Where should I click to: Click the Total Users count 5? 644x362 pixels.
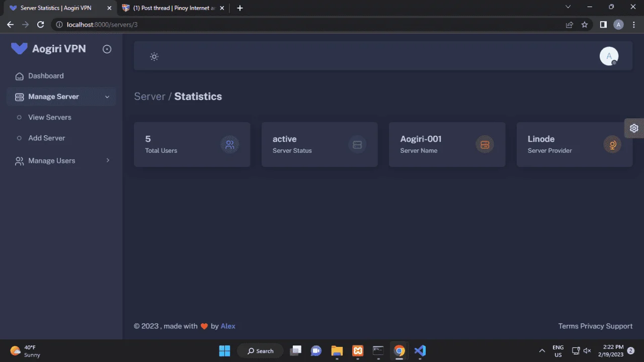(148, 139)
